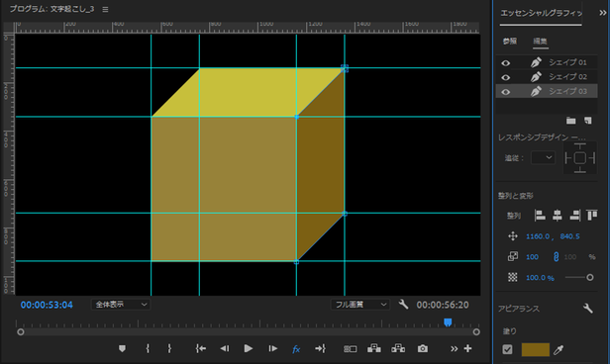Switch to the 参照 browse tab
The width and height of the screenshot is (610, 364).
click(x=510, y=42)
